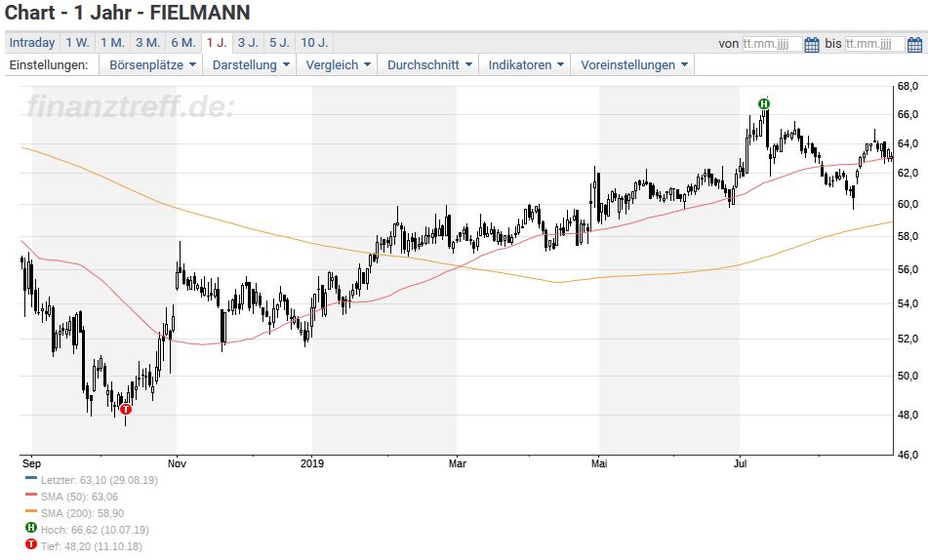
Task: Click the red SMA (50) legend color line
Action: coord(31,495)
